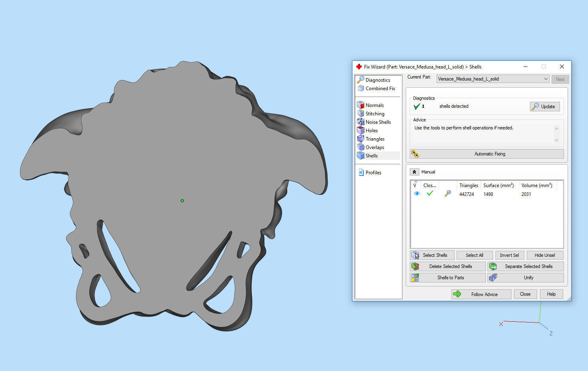This screenshot has width=588, height=371.
Task: Sort by the Triangles column header
Action: [469, 185]
